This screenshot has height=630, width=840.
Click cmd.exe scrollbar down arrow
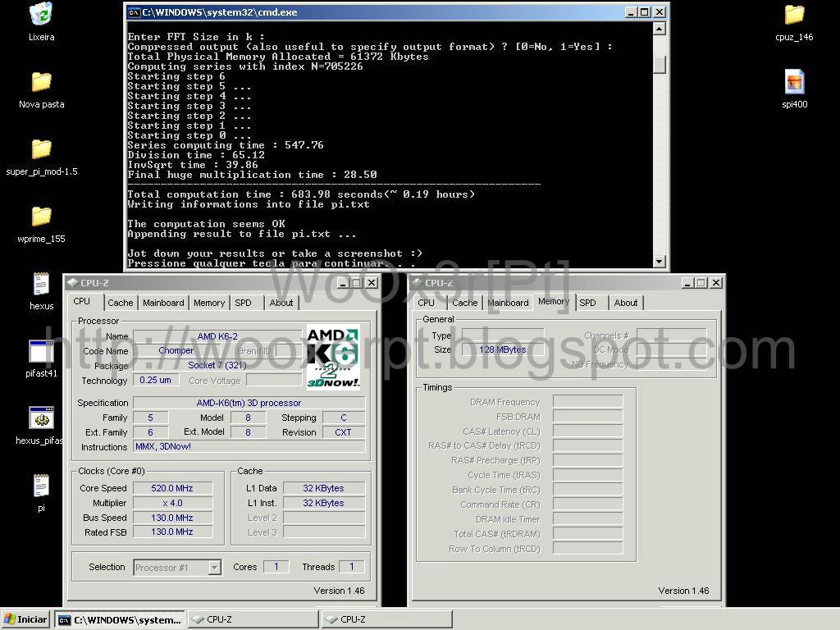click(x=660, y=261)
